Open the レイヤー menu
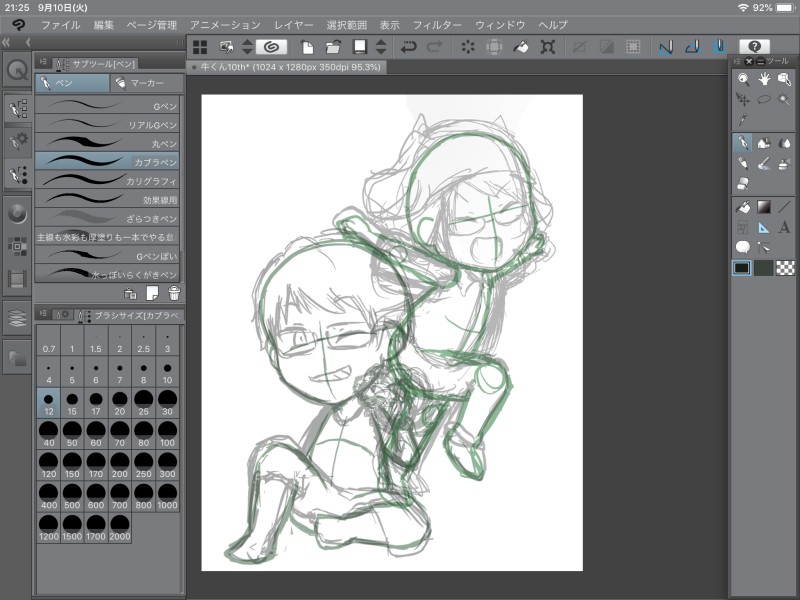 (293, 25)
